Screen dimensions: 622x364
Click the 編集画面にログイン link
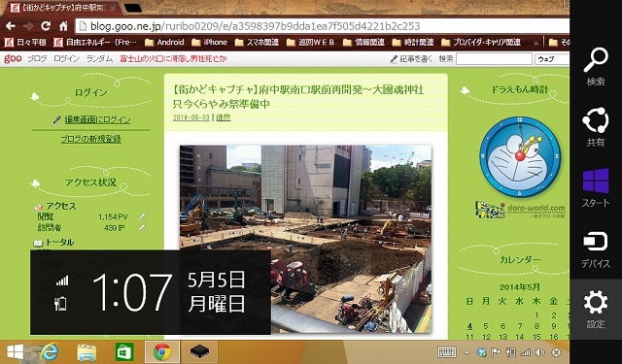pos(97,119)
